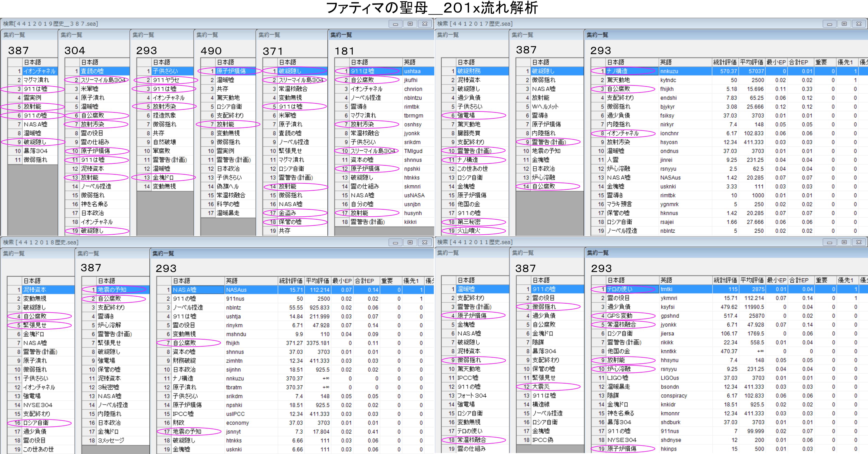This screenshot has width=868, height=454.
Task: Click the 集約一覧 header above list 490
Action: pyautogui.click(x=207, y=35)
